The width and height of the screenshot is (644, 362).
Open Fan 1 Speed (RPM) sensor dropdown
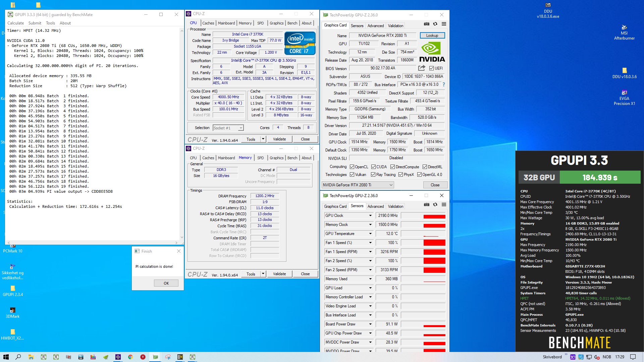click(370, 252)
